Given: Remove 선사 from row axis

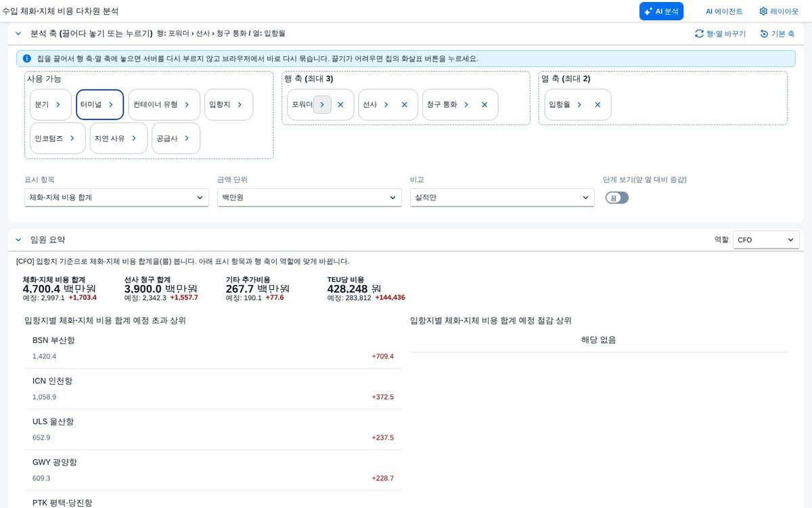Looking at the screenshot, I should [405, 105].
